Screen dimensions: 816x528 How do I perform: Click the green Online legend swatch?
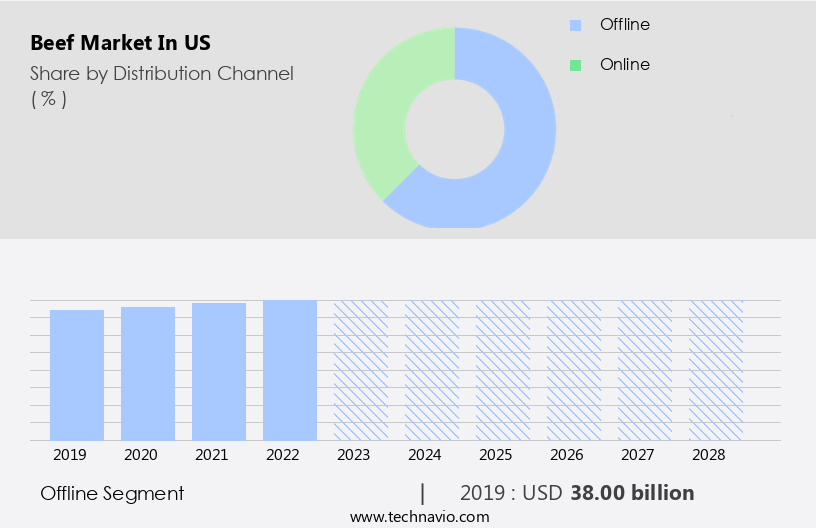[575, 65]
